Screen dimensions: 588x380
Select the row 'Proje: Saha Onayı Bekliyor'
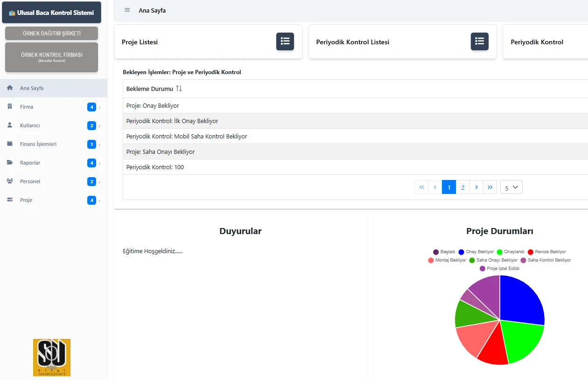[355, 152]
